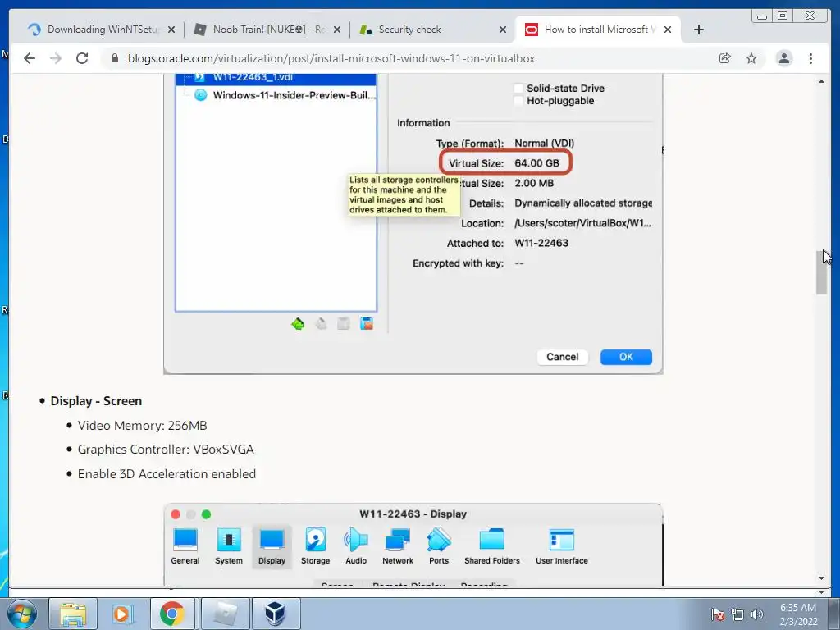Toggle the Hot-pluggable checkbox
This screenshot has width=840, height=630.
(518, 101)
